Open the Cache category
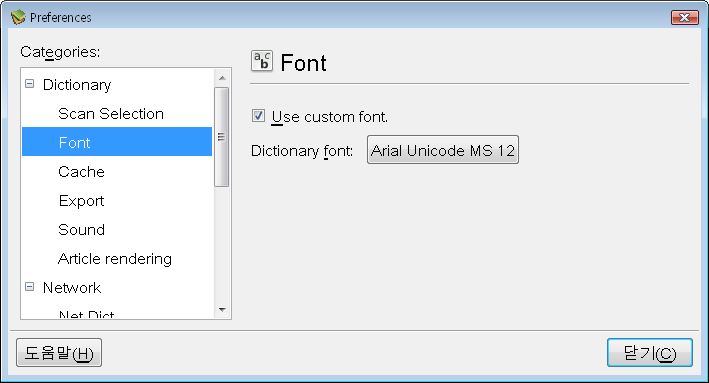709x383 pixels. click(x=81, y=171)
